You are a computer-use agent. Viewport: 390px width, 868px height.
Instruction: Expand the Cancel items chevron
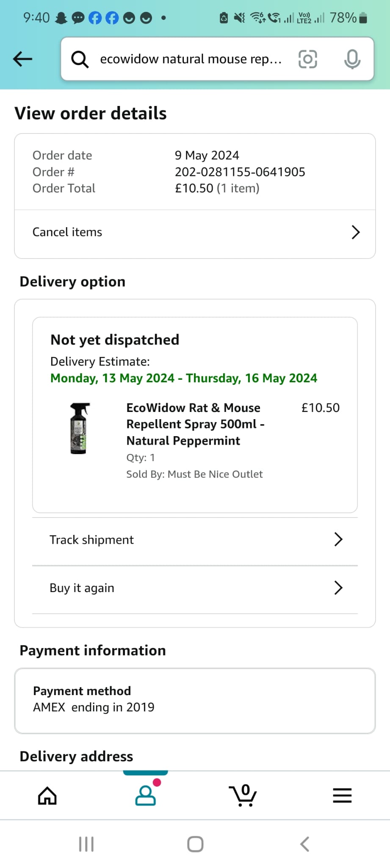coord(356,232)
